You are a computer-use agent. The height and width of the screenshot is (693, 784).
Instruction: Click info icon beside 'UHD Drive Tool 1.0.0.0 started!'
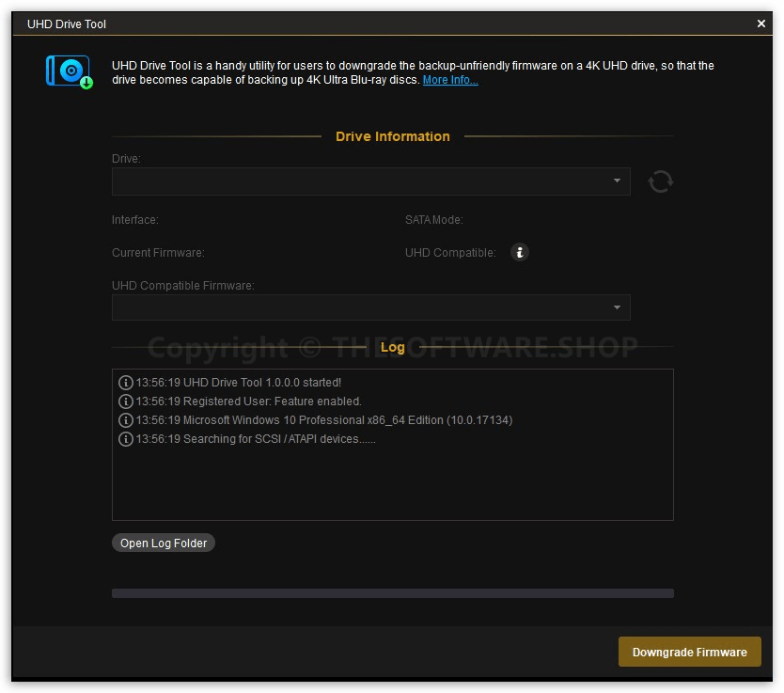(x=126, y=383)
